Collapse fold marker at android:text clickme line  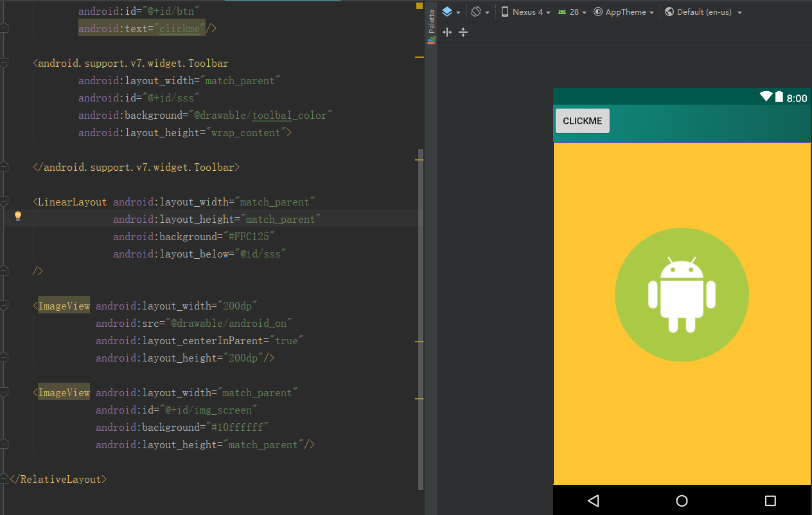[4, 28]
